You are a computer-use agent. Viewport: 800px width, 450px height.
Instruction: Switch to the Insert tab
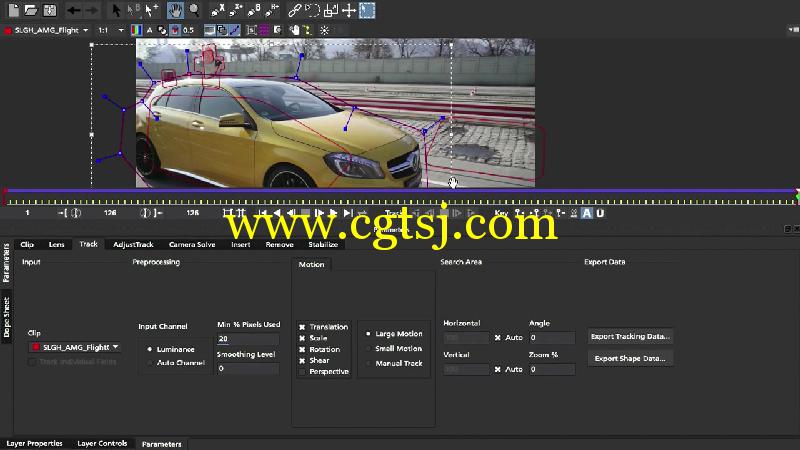click(x=241, y=244)
